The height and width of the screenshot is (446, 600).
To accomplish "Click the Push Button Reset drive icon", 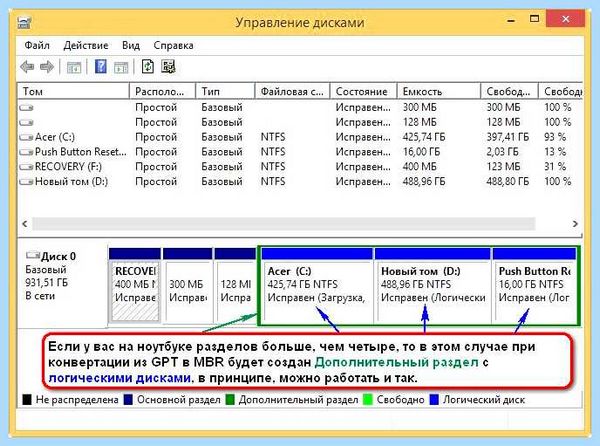I will click(x=26, y=152).
